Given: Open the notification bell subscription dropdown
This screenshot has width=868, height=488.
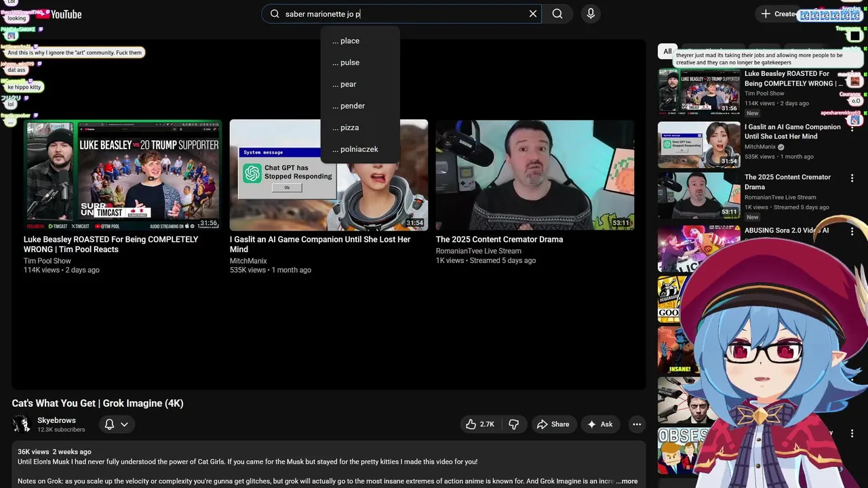Looking at the screenshot, I should point(117,424).
